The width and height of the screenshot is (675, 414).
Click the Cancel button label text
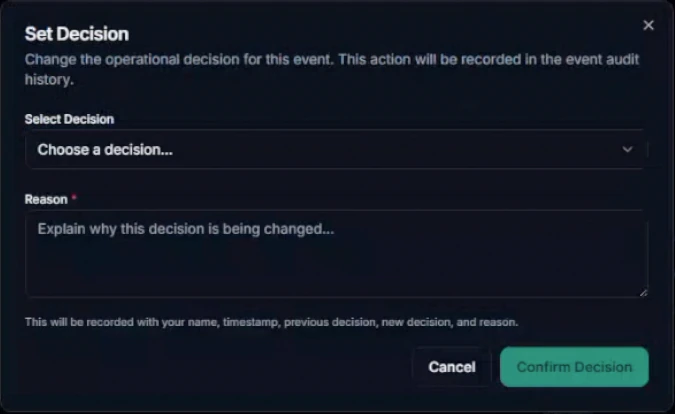[452, 367]
